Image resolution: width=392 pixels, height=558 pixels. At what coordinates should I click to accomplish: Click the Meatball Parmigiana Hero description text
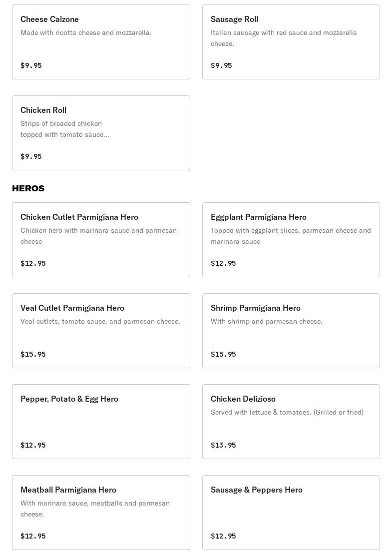point(95,509)
